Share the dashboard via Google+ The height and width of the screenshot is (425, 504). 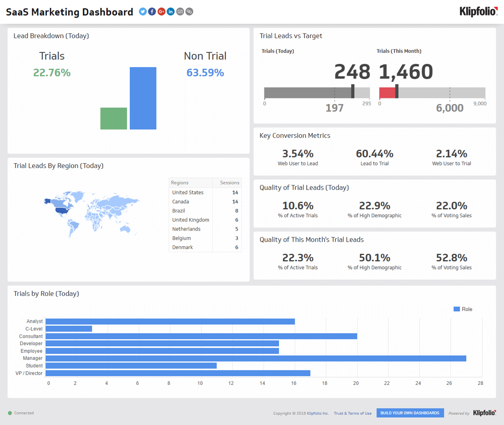(161, 11)
